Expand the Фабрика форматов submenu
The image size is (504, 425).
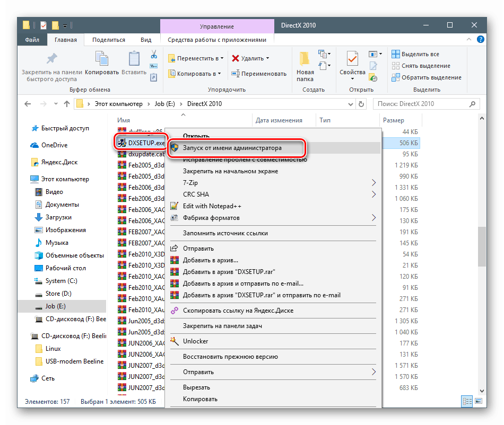point(373,218)
